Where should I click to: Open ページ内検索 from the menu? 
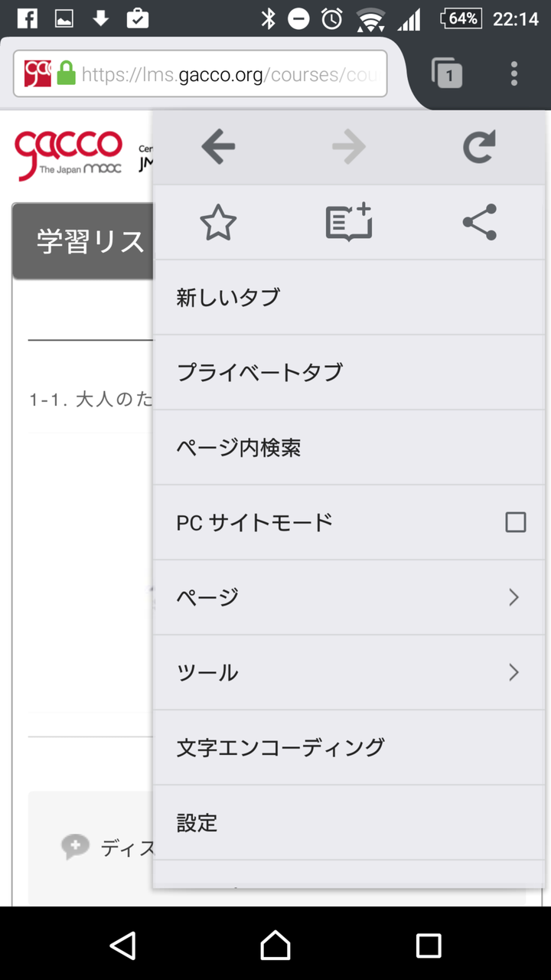349,447
